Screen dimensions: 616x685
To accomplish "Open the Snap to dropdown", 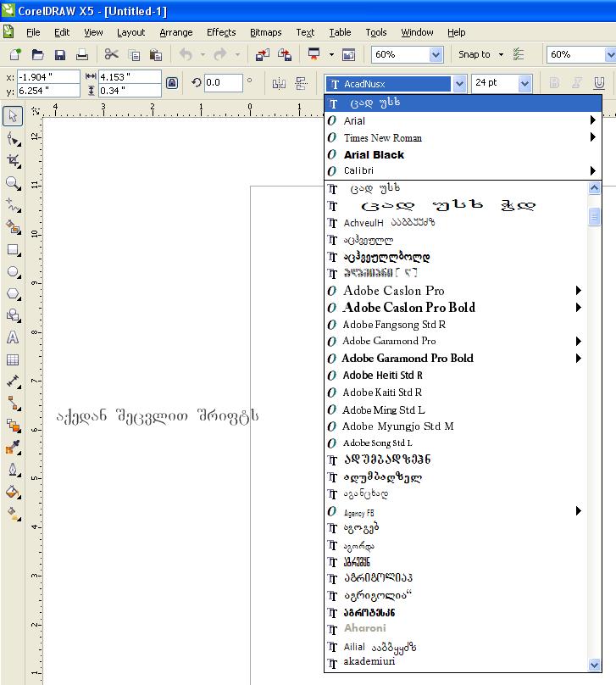I will (x=501, y=54).
